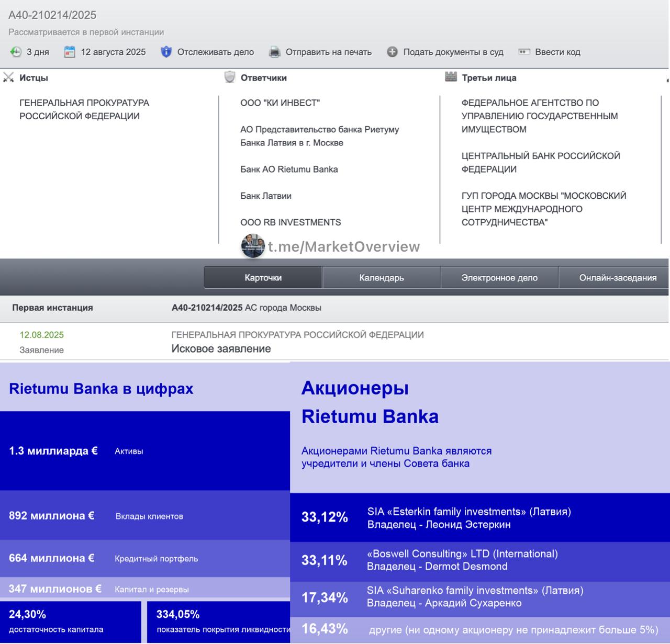Image resolution: width=670 pixels, height=644 pixels.
Task: Click the calendar icon beside '12 августа 2025'
Action: coord(70,52)
